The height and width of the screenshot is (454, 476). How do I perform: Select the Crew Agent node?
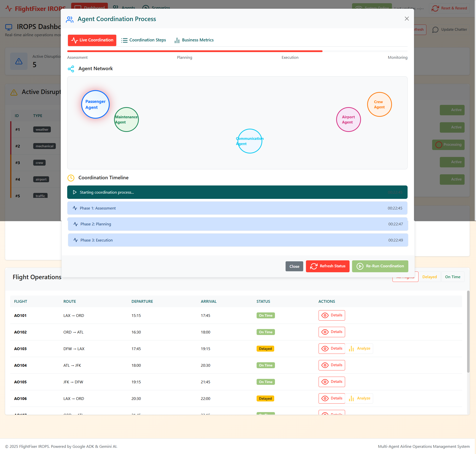click(x=379, y=104)
